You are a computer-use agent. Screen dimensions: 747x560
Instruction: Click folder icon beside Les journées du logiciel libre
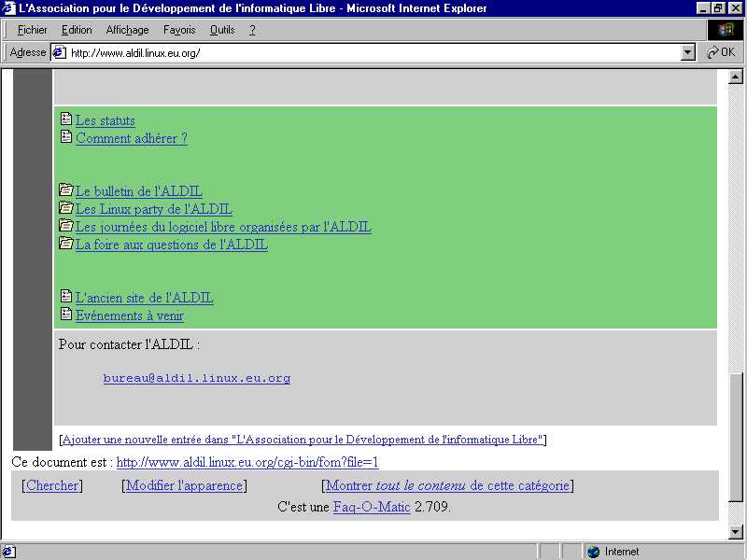pos(65,226)
